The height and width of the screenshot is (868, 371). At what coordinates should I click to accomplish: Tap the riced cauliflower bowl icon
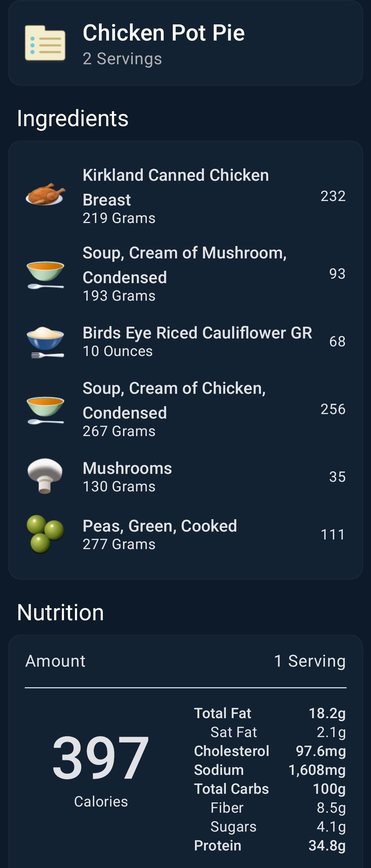click(45, 342)
